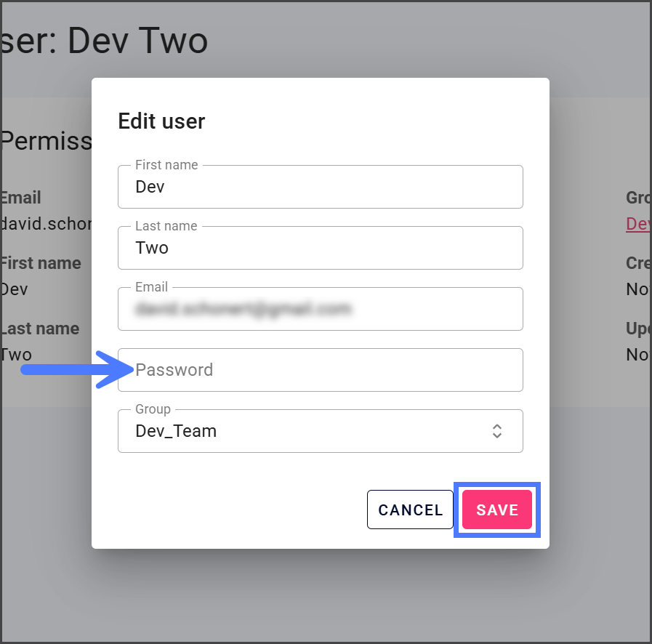Click the cut-off Cre label on the right
The width and height of the screenshot is (652, 644).
(x=638, y=263)
